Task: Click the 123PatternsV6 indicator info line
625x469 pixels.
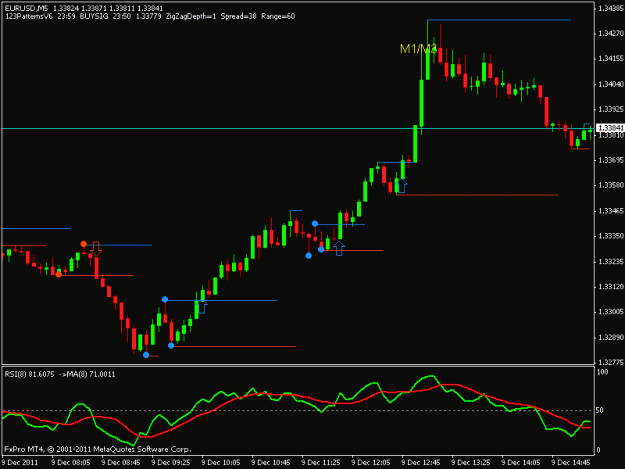Action: point(150,16)
